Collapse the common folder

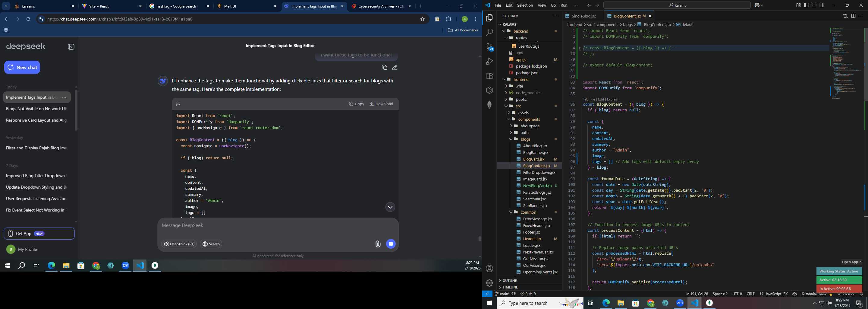coord(511,212)
